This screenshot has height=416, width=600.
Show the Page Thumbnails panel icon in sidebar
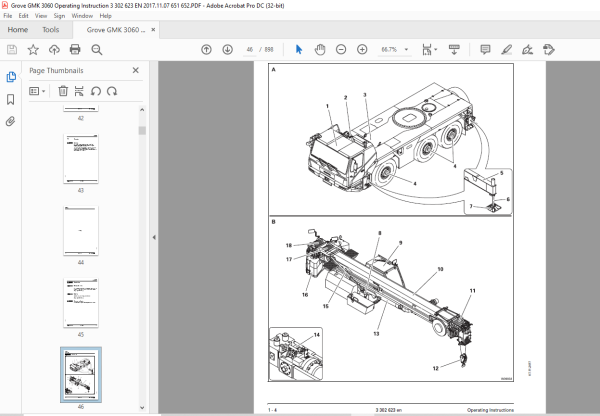click(11, 77)
